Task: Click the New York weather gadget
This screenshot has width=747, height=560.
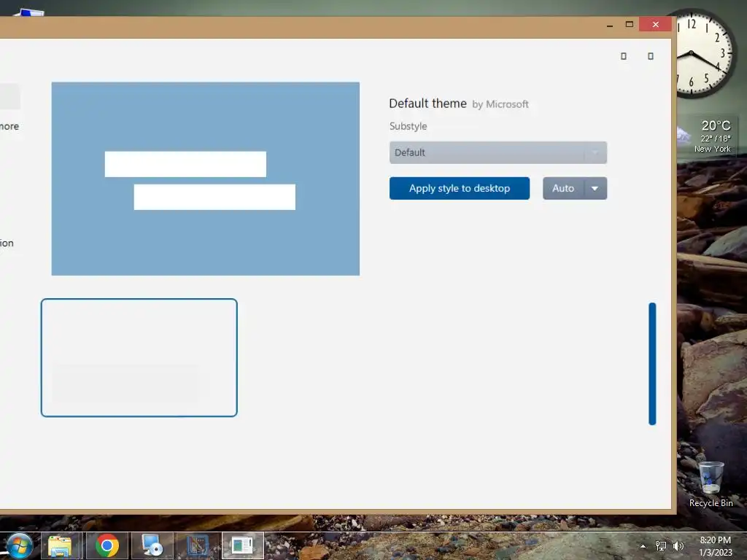Action: pyautogui.click(x=707, y=136)
